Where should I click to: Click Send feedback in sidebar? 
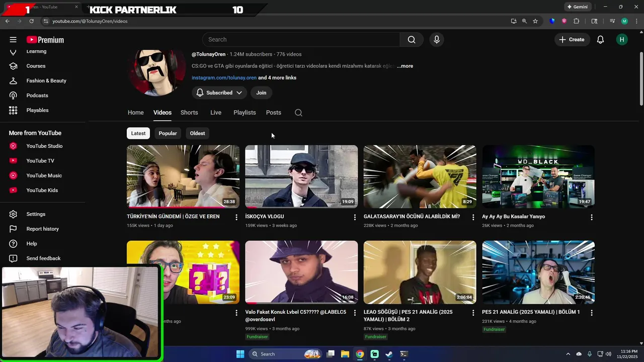tap(43, 258)
